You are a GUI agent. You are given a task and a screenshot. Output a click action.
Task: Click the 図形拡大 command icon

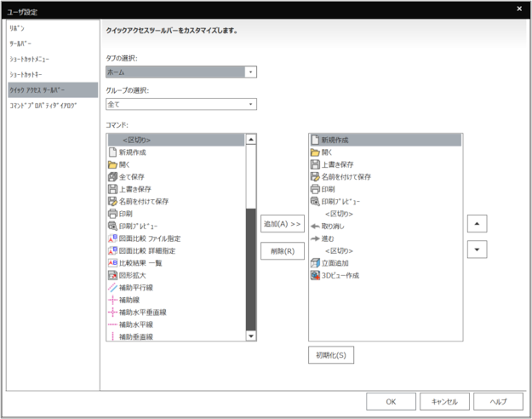click(112, 276)
